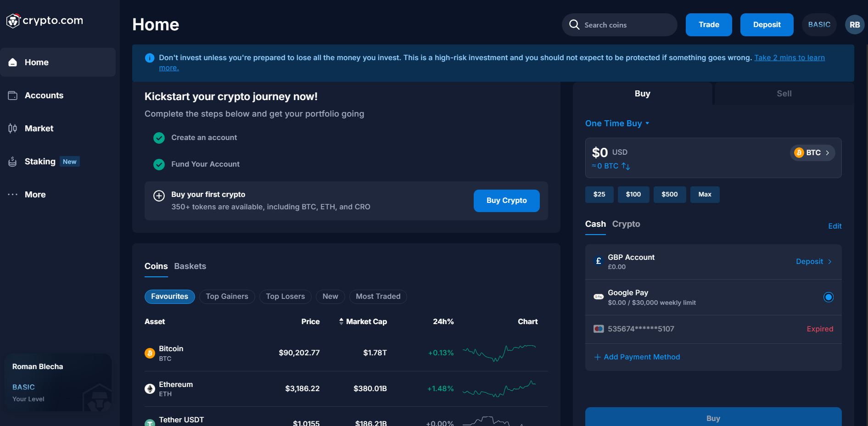Click the Home icon in the sidebar

(x=12, y=62)
